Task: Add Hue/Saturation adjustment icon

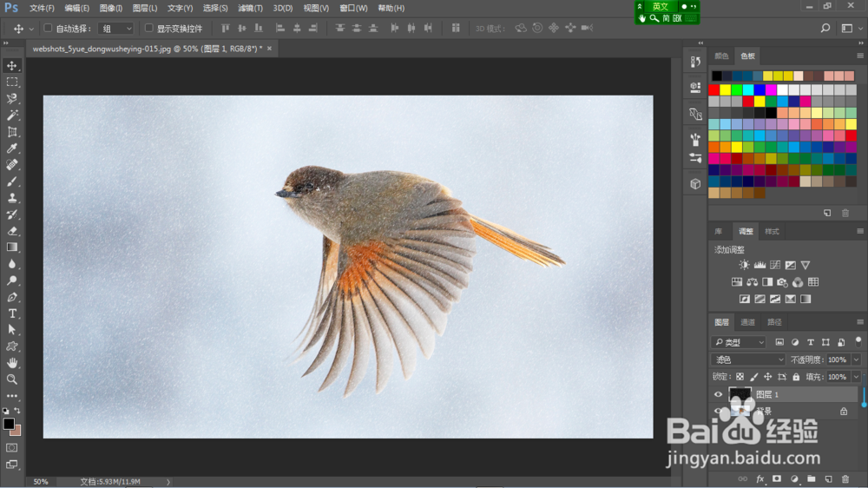Action: pos(737,282)
